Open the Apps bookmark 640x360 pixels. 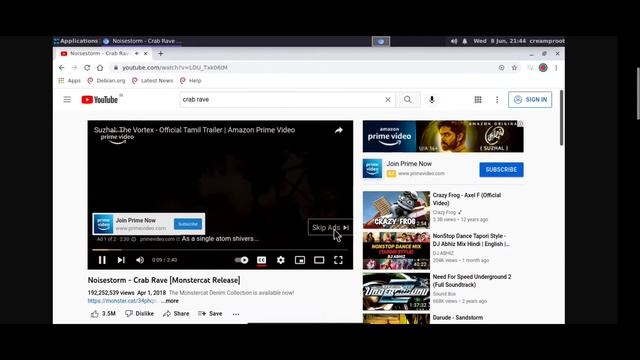[69, 81]
